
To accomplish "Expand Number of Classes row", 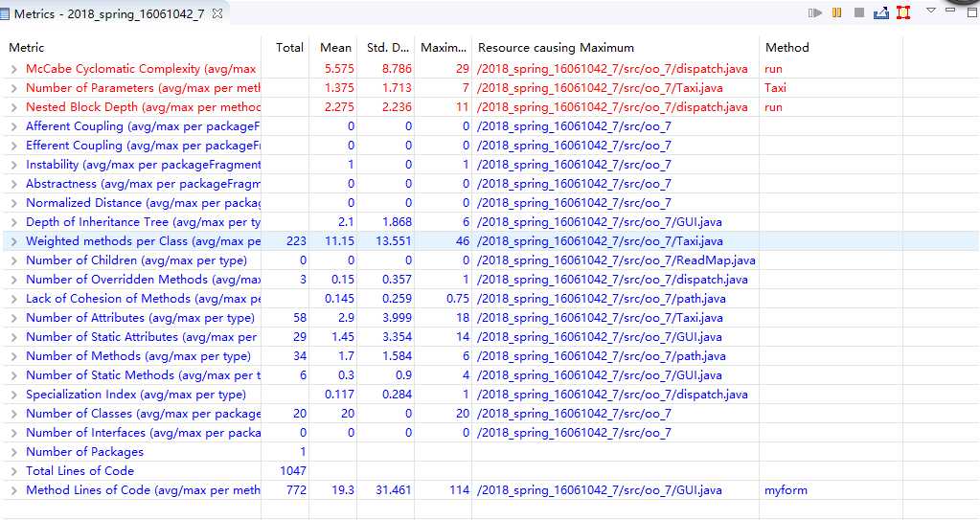I will (x=13, y=415).
